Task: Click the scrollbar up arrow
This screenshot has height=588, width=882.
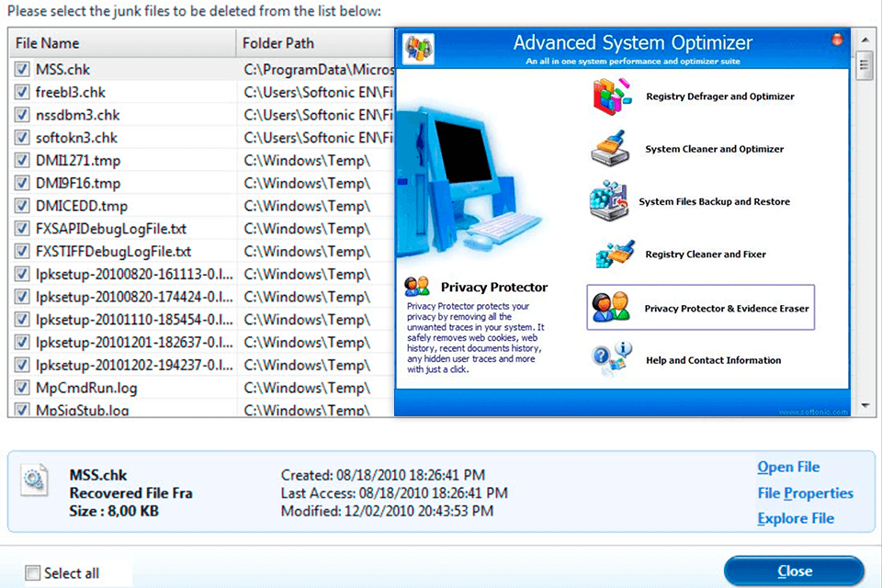Action: click(865, 40)
